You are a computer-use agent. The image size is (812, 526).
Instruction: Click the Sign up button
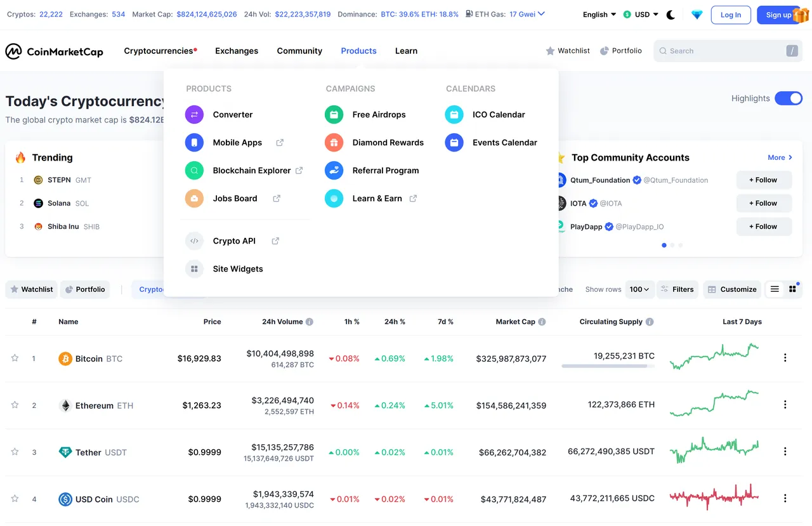pyautogui.click(x=778, y=15)
